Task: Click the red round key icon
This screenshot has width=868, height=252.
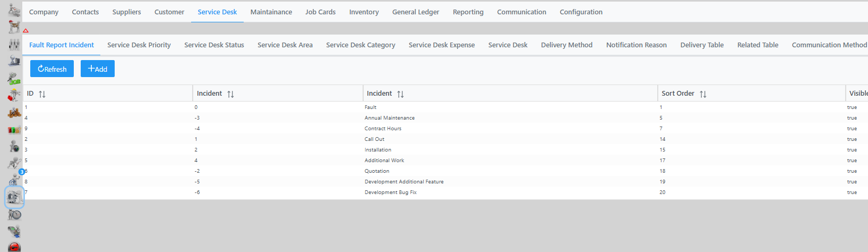Action: click(14, 247)
